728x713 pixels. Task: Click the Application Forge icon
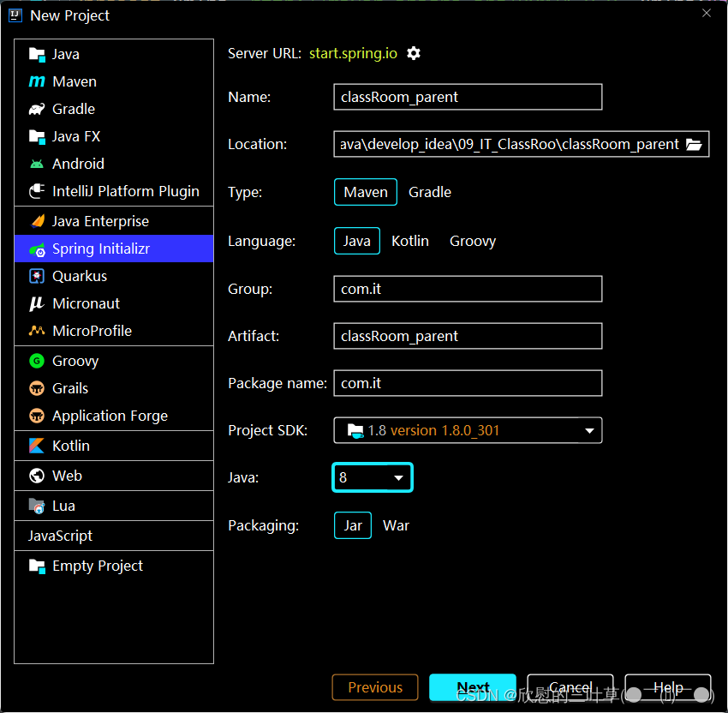(x=37, y=416)
